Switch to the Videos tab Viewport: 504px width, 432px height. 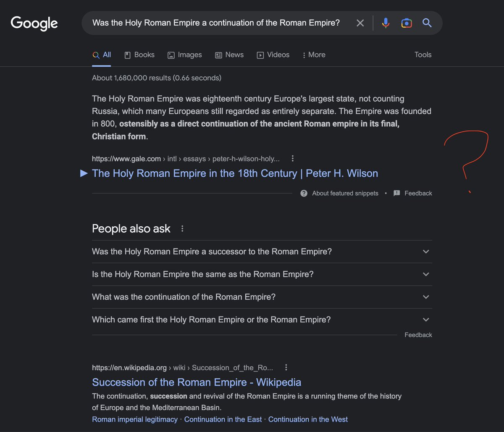[x=273, y=55]
